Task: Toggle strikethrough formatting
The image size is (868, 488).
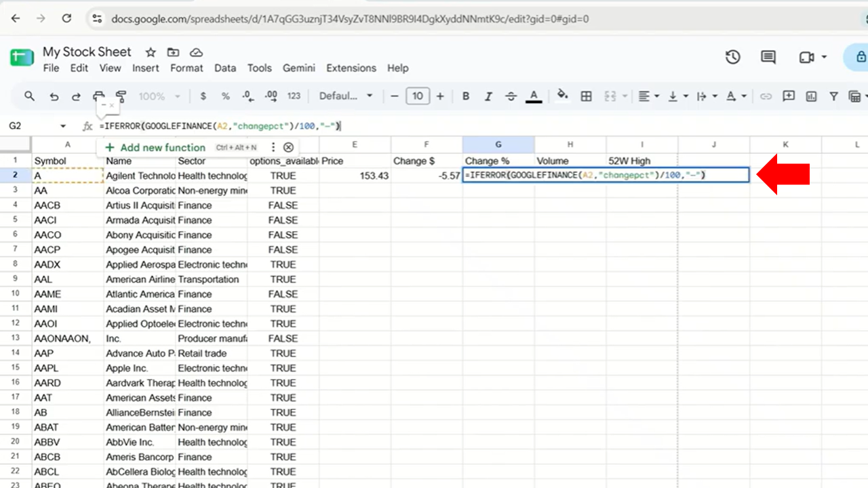Action: pos(511,96)
